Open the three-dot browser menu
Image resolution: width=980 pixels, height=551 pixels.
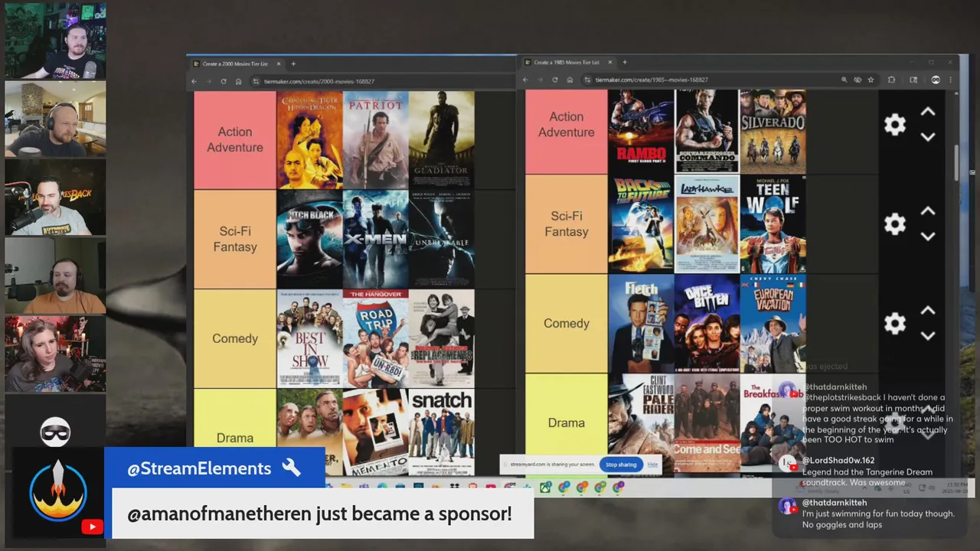pos(950,80)
